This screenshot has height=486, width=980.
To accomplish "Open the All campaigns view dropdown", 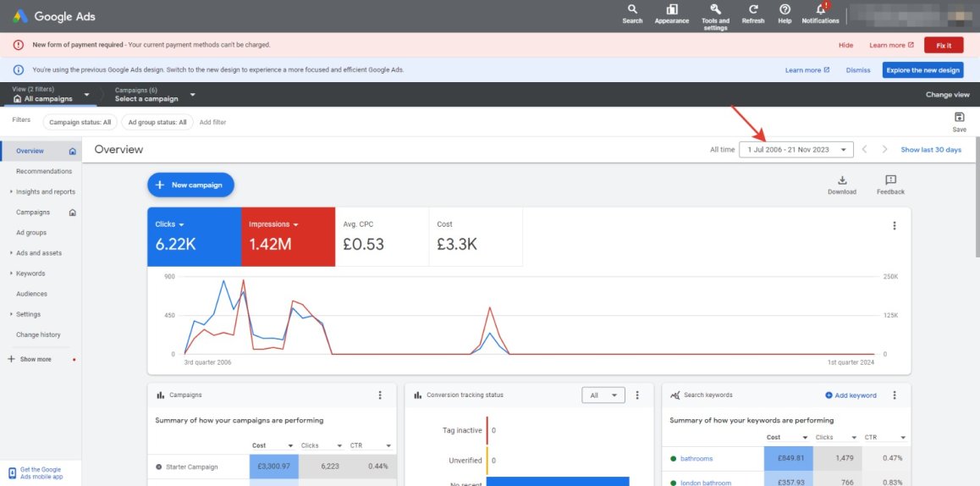I will click(52, 95).
